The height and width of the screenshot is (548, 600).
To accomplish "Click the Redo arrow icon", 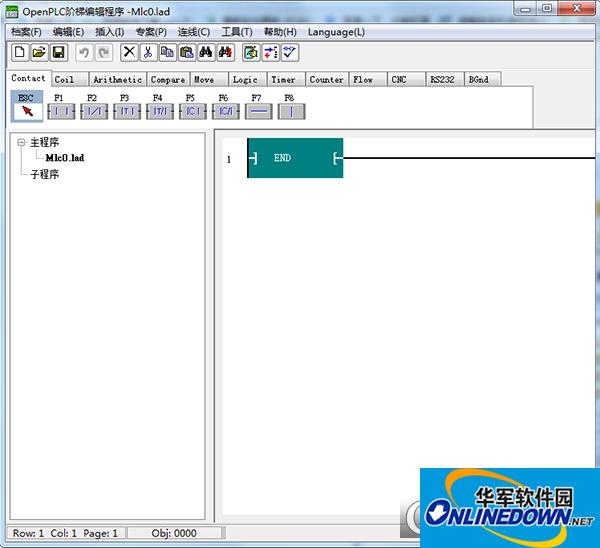I will (x=104, y=52).
